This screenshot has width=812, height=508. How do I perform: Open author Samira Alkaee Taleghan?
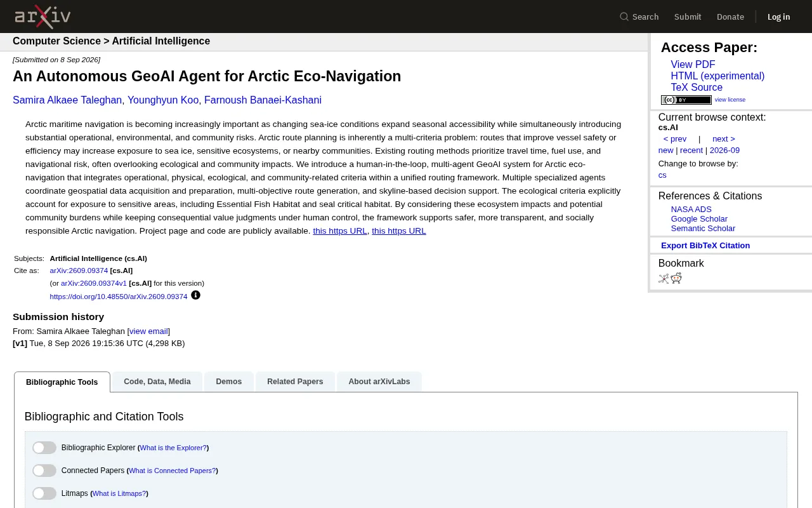tap(67, 100)
